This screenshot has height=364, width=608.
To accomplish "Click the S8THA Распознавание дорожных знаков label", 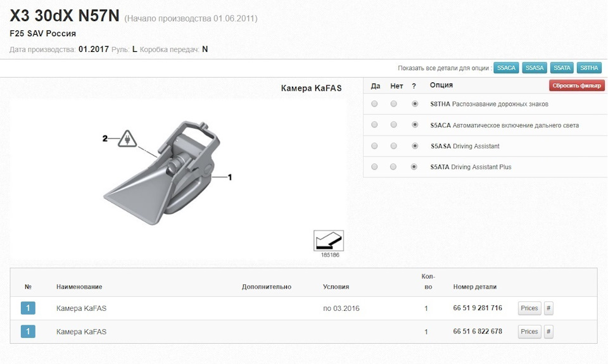I will [489, 104].
